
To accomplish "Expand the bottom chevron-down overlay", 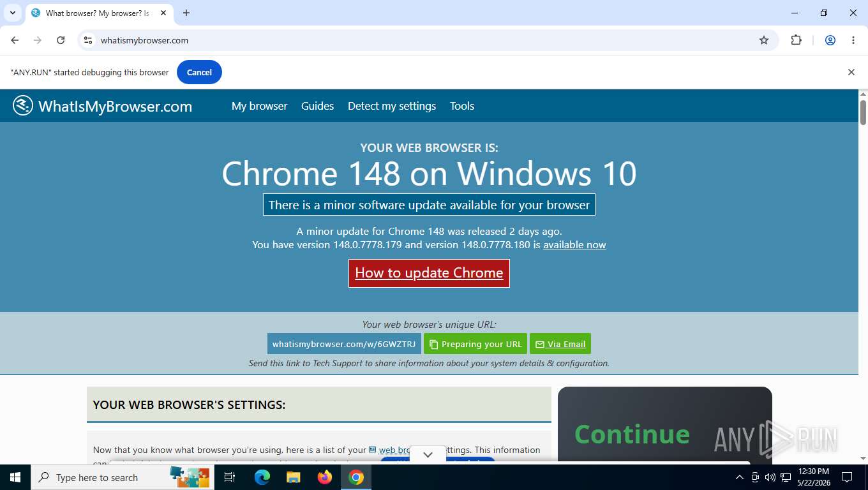I will tap(428, 454).
